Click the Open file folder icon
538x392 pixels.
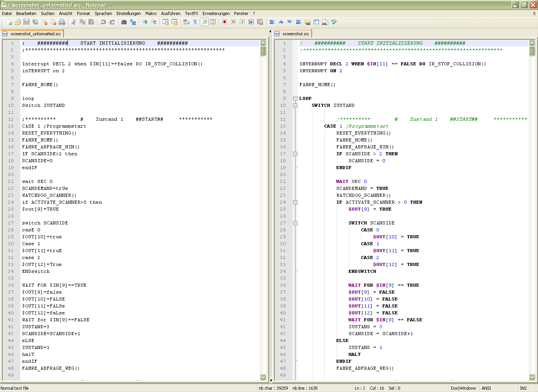click(x=18, y=22)
